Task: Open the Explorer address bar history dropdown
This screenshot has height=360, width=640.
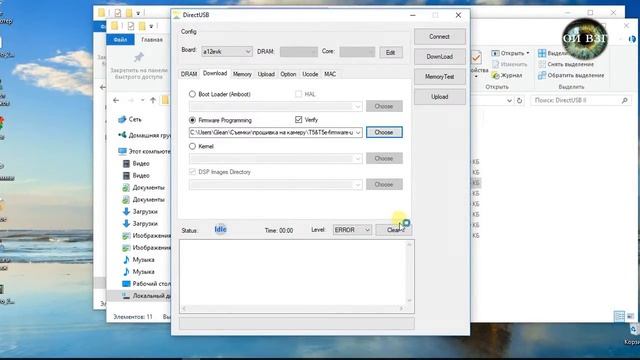Action: [509, 100]
